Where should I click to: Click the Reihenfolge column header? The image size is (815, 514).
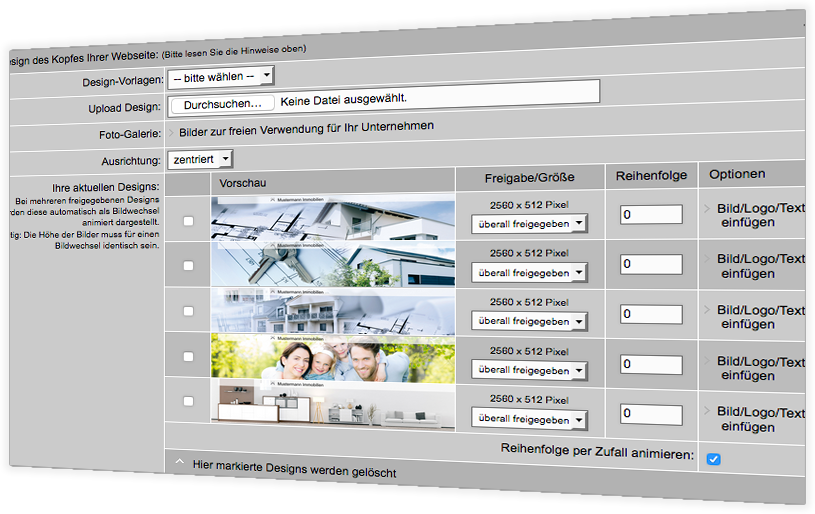651,176
